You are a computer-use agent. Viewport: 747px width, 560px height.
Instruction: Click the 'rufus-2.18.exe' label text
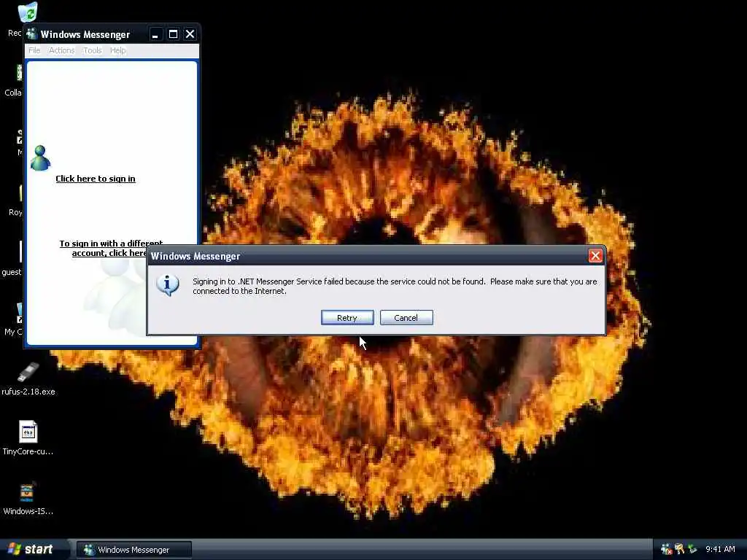pos(28,392)
